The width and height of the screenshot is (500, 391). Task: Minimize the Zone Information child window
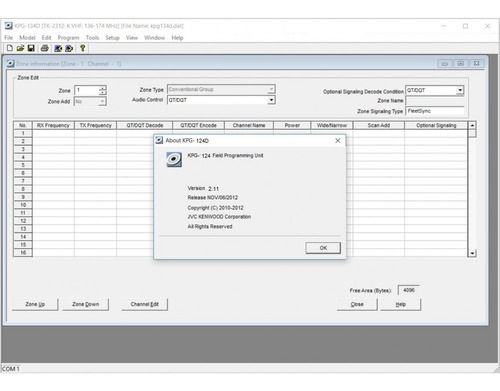[x=445, y=63]
